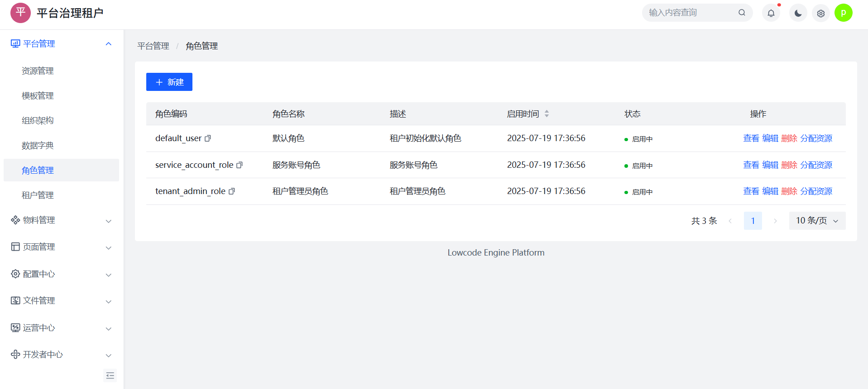The width and height of the screenshot is (868, 389).
Task: Open settings via the gear icon
Action: 820,13
